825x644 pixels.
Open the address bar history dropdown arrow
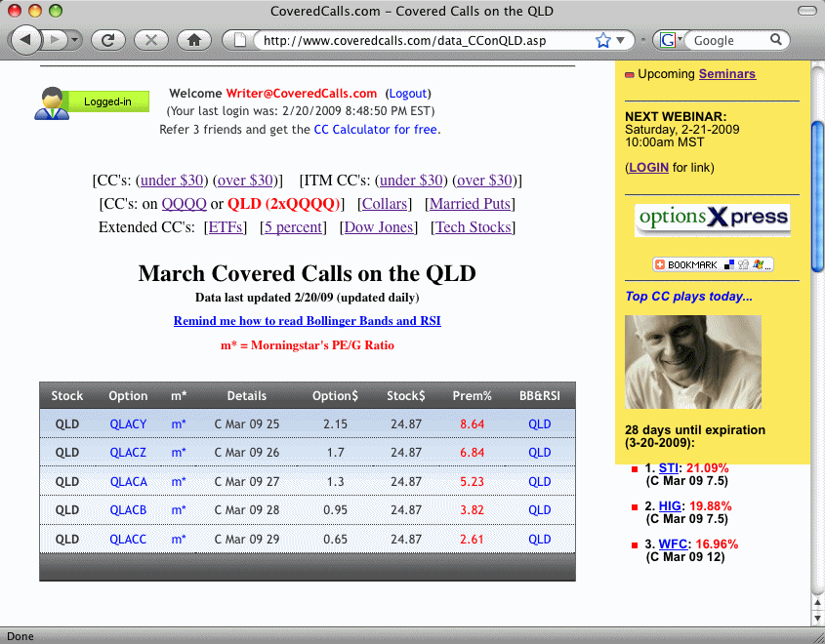click(620, 40)
